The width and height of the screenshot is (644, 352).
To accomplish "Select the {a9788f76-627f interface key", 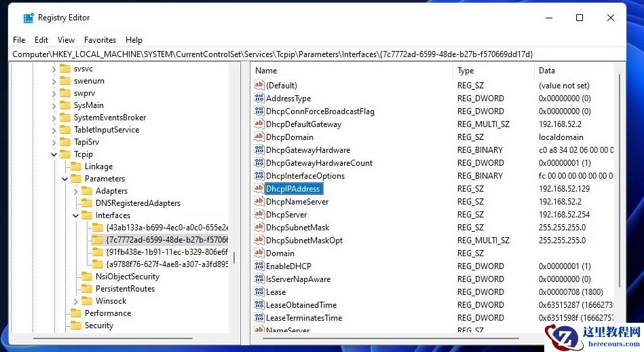I will pyautogui.click(x=167, y=264).
